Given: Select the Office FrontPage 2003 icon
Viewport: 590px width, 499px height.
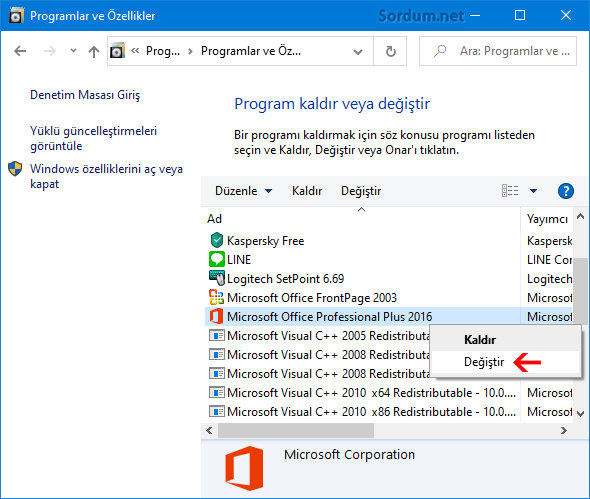Looking at the screenshot, I should pos(217,297).
